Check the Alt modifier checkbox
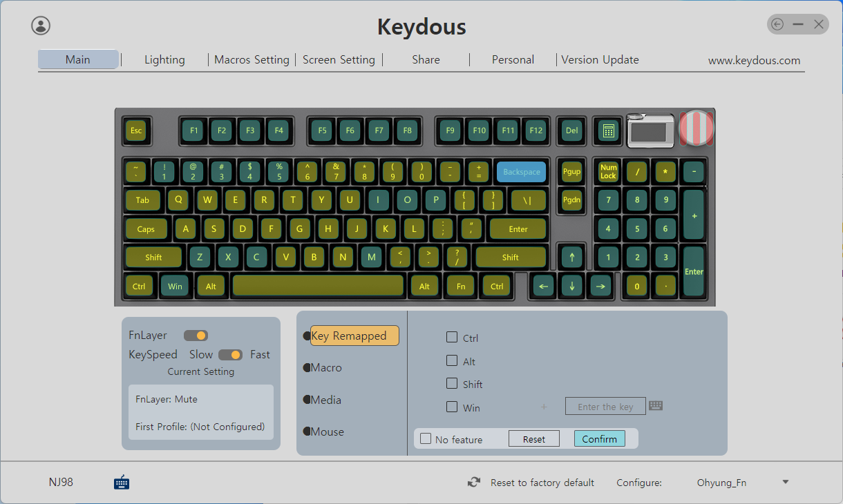This screenshot has height=504, width=843. point(452,360)
